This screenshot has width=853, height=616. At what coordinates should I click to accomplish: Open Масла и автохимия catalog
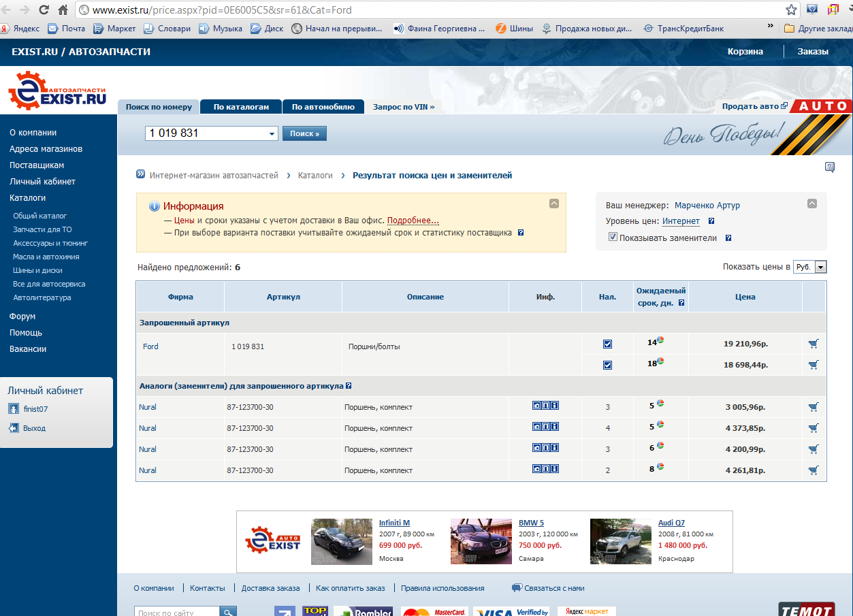click(x=46, y=257)
